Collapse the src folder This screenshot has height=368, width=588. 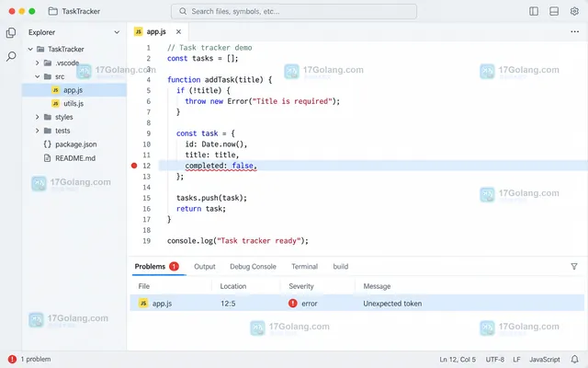coord(37,76)
